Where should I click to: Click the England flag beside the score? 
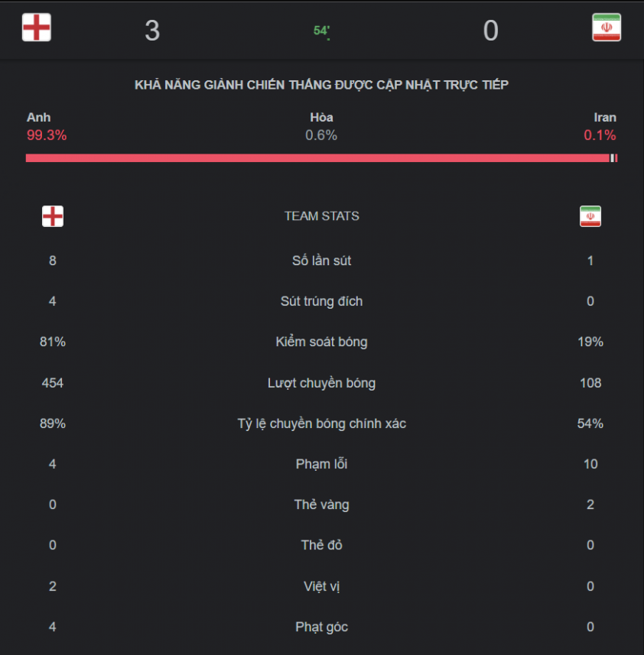pyautogui.click(x=37, y=28)
